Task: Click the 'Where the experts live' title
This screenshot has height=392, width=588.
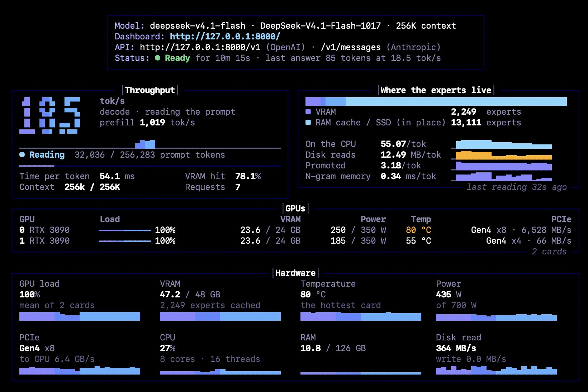Action: [436, 90]
